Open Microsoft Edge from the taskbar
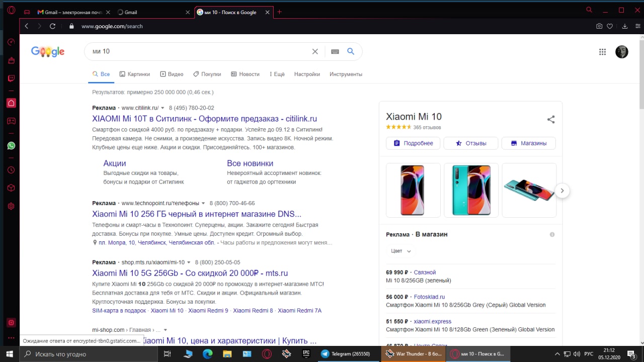Image resolution: width=644 pixels, height=362 pixels. coord(208,354)
